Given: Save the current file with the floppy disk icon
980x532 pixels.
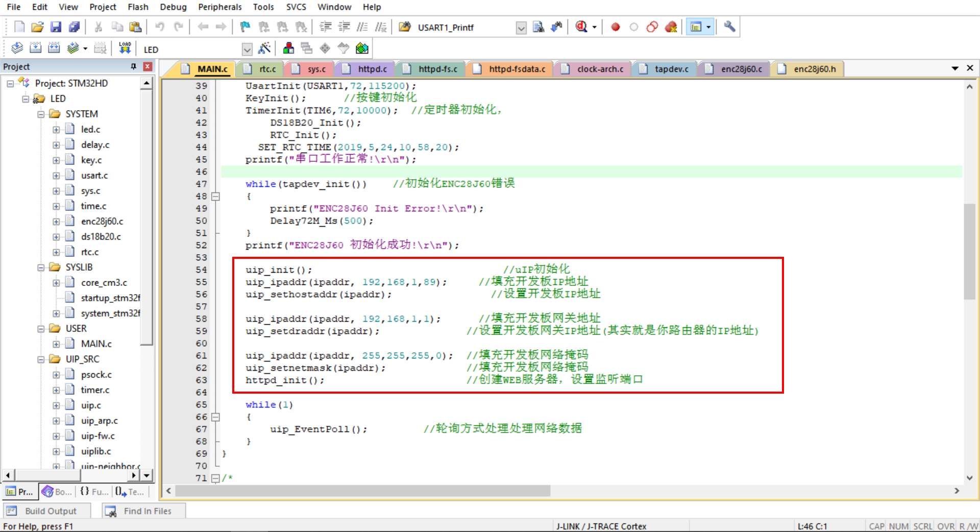Looking at the screenshot, I should pyautogui.click(x=56, y=27).
